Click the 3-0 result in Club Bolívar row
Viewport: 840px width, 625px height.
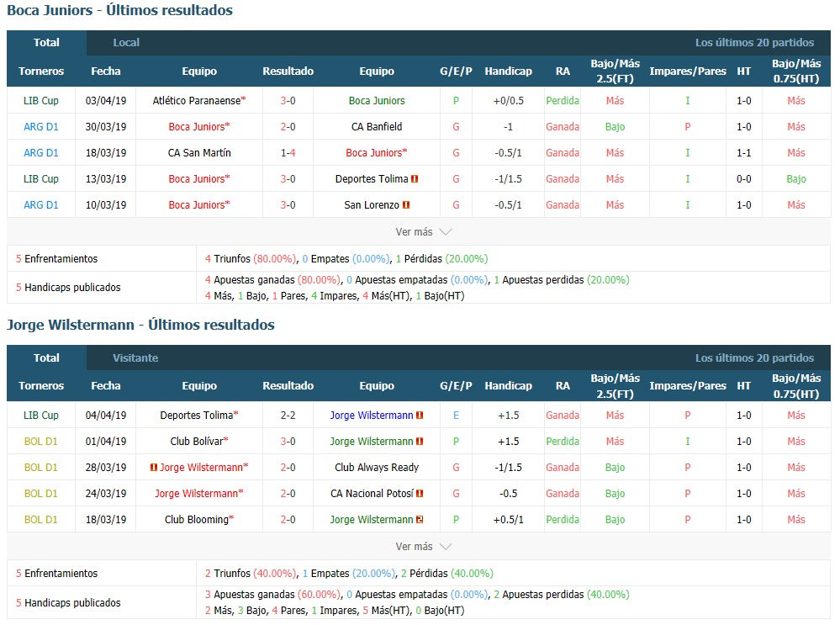click(288, 441)
